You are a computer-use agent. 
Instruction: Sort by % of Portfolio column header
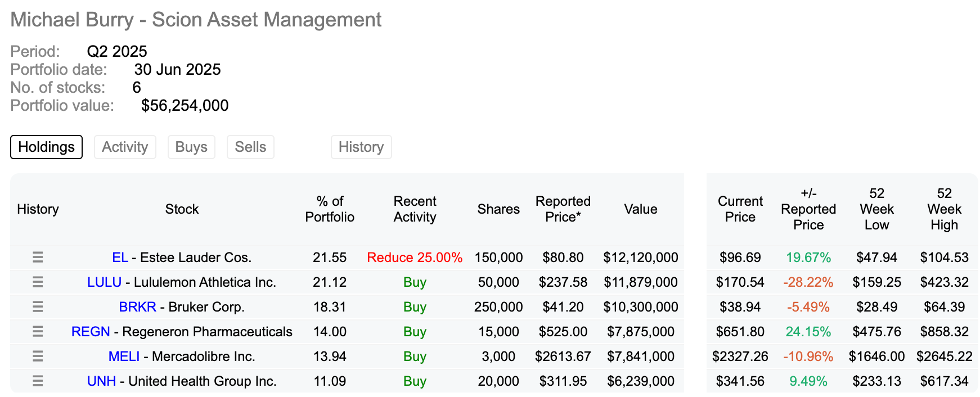330,209
